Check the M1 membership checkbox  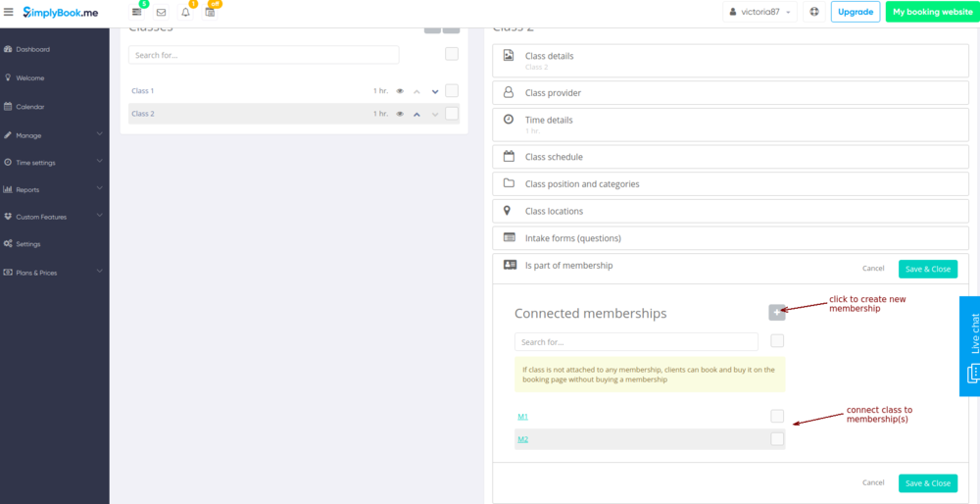pos(777,416)
